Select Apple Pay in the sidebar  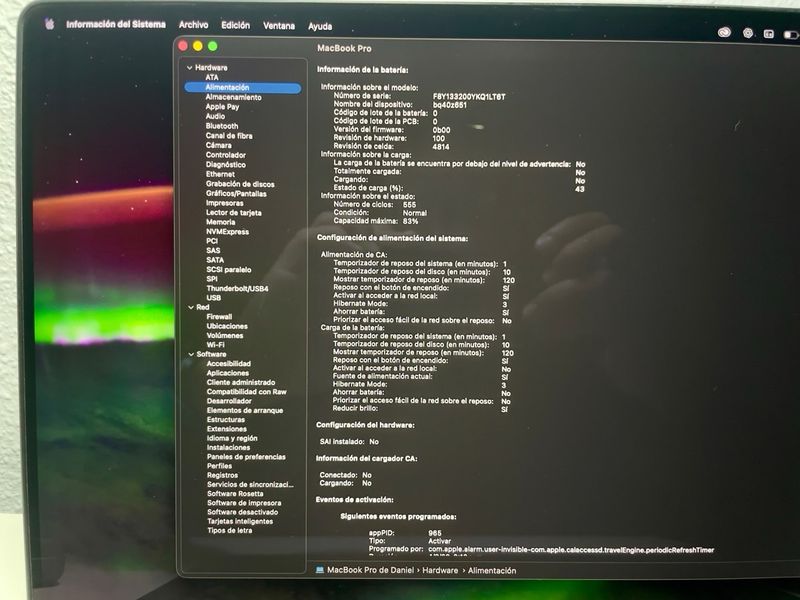(222, 107)
